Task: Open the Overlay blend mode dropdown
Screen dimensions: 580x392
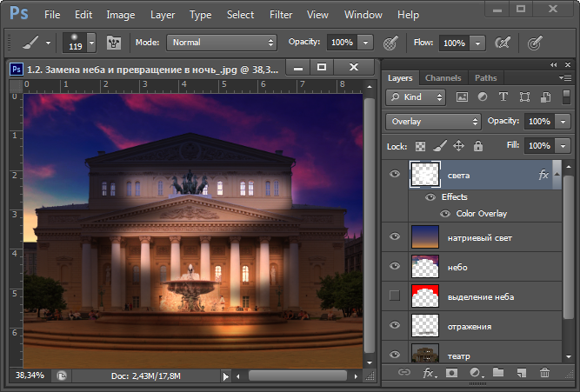Action: click(x=433, y=122)
